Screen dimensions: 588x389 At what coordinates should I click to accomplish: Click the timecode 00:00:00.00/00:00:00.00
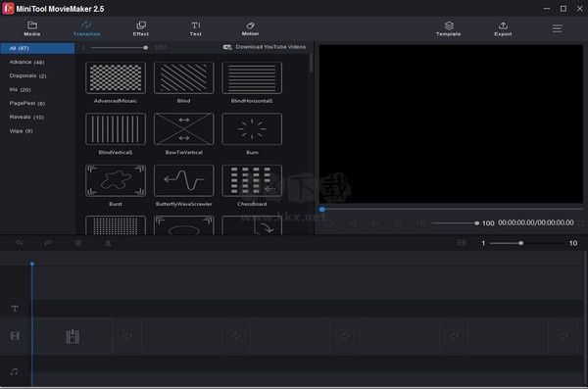click(536, 222)
